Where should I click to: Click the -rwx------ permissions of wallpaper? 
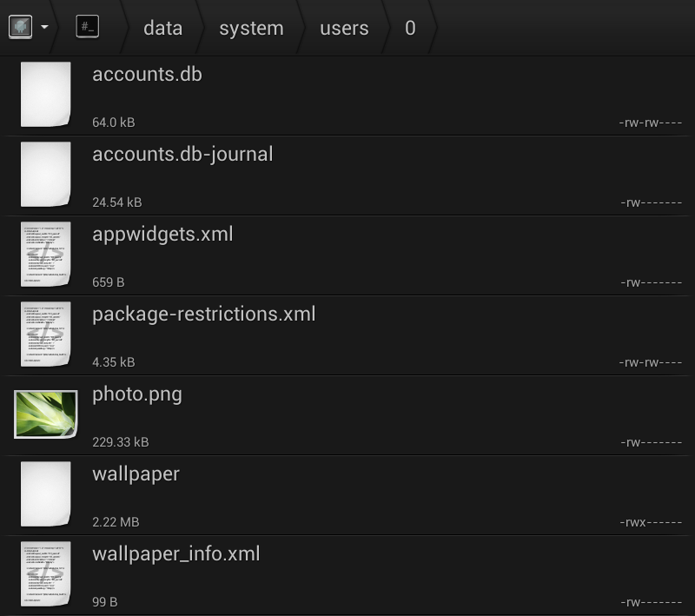pyautogui.click(x=651, y=522)
